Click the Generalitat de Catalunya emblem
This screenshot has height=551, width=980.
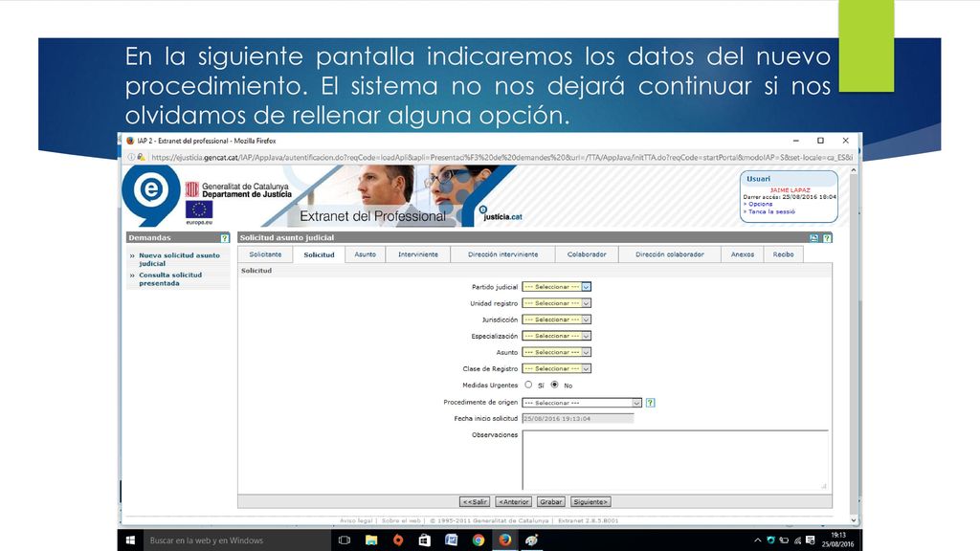pyautogui.click(x=191, y=189)
